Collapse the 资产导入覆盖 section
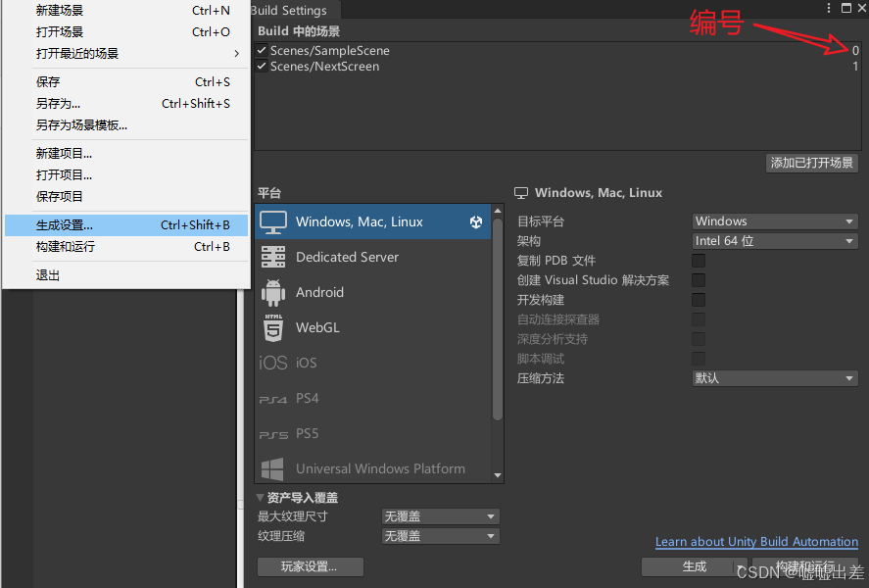Screen dimensions: 869x588 [x=260, y=497]
